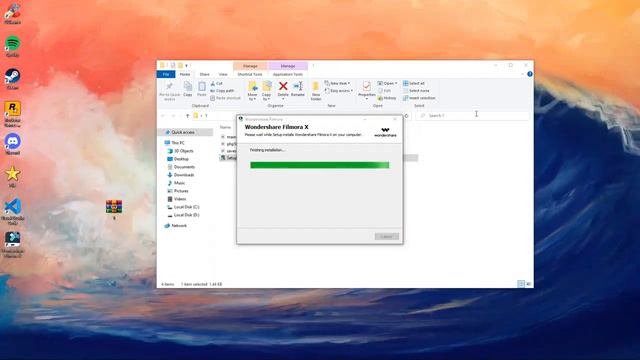Open the Move to dropdown
This screenshot has height=360, width=640.
tap(253, 91)
